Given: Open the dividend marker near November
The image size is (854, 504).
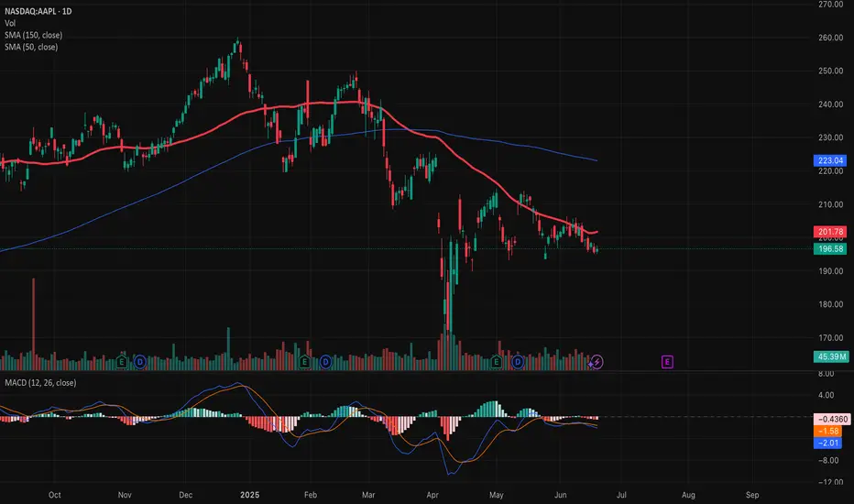Looking at the screenshot, I should (140, 362).
